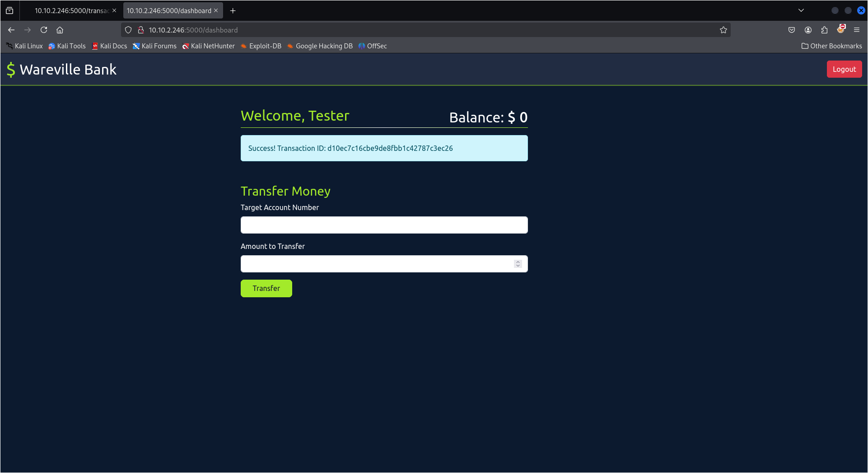Click the Success Transaction ID message
868x473 pixels.
click(384, 148)
